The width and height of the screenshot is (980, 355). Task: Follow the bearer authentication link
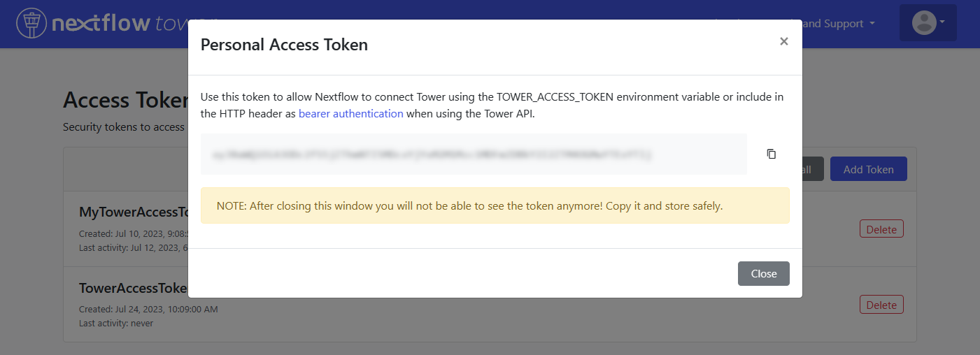[350, 113]
